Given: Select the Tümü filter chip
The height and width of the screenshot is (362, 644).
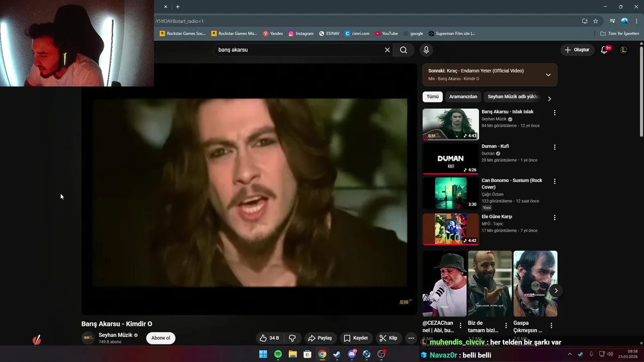Looking at the screenshot, I should (433, 97).
